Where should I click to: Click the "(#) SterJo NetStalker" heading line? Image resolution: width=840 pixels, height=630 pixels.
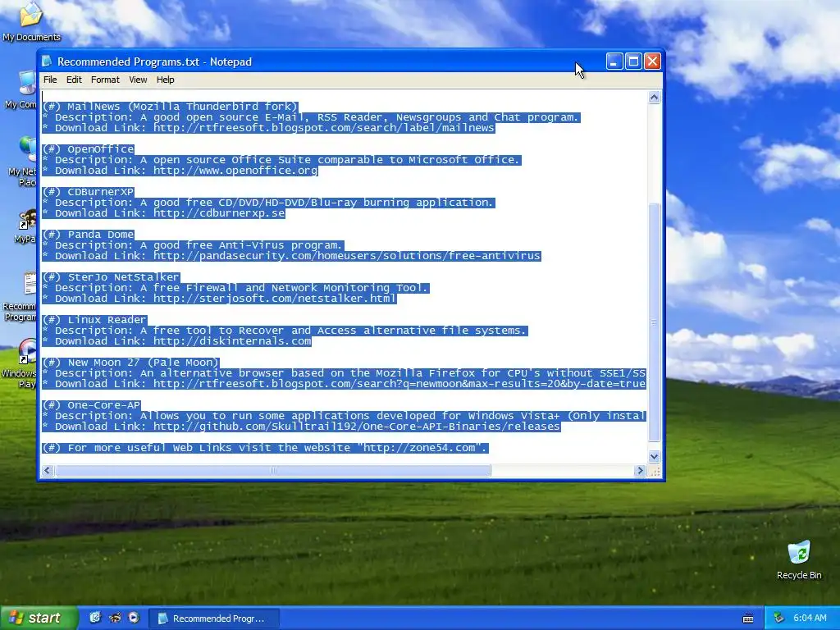click(111, 277)
